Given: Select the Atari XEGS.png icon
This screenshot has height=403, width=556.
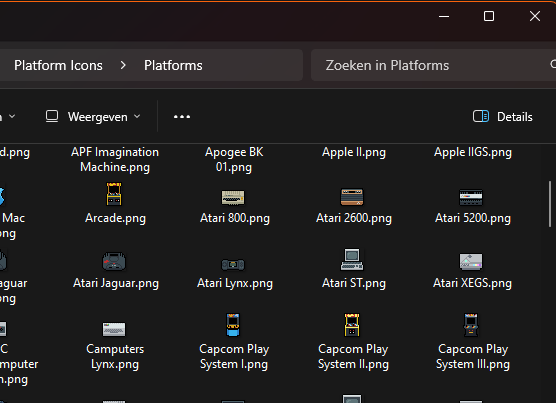Looking at the screenshot, I should pos(471,262).
